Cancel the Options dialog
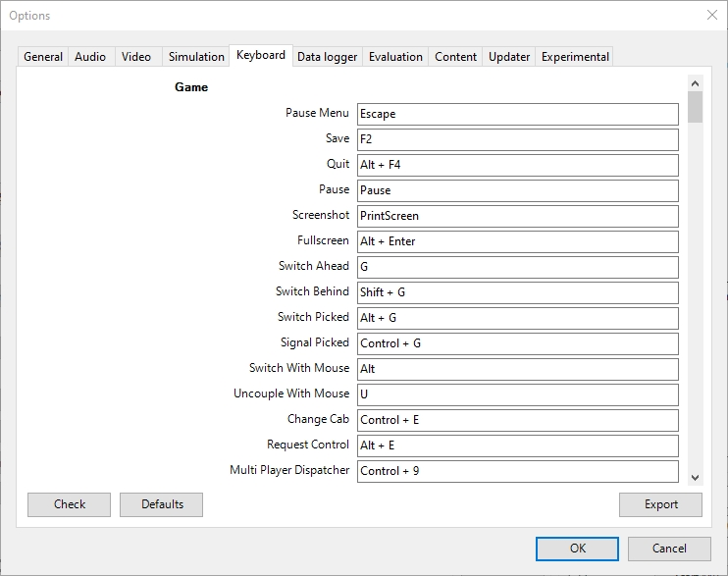The height and width of the screenshot is (576, 728). [x=669, y=549]
